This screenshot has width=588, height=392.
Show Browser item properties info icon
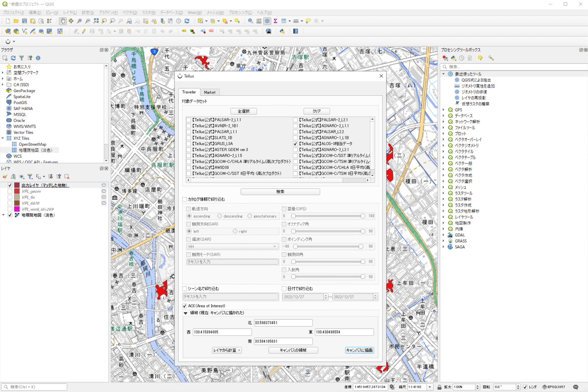[x=38, y=58]
